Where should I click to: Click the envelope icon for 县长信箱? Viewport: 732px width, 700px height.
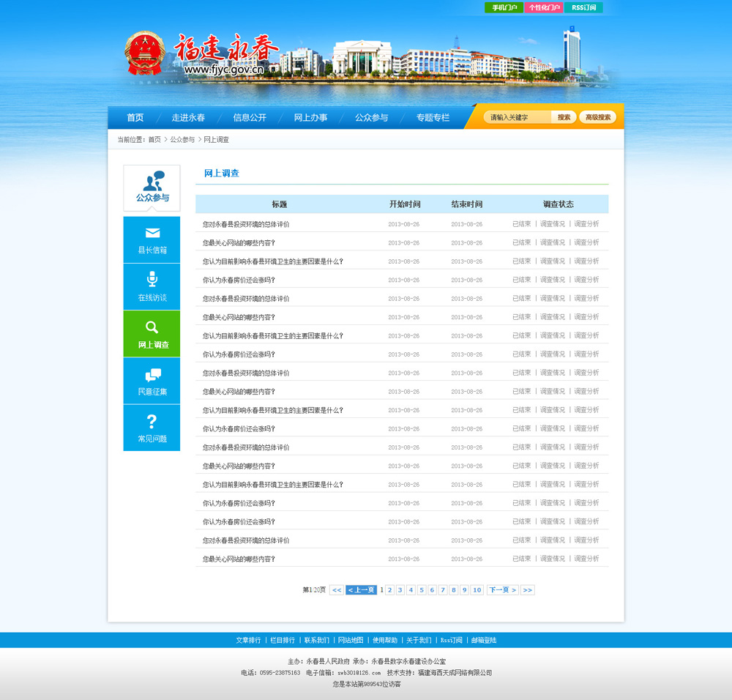click(x=152, y=233)
